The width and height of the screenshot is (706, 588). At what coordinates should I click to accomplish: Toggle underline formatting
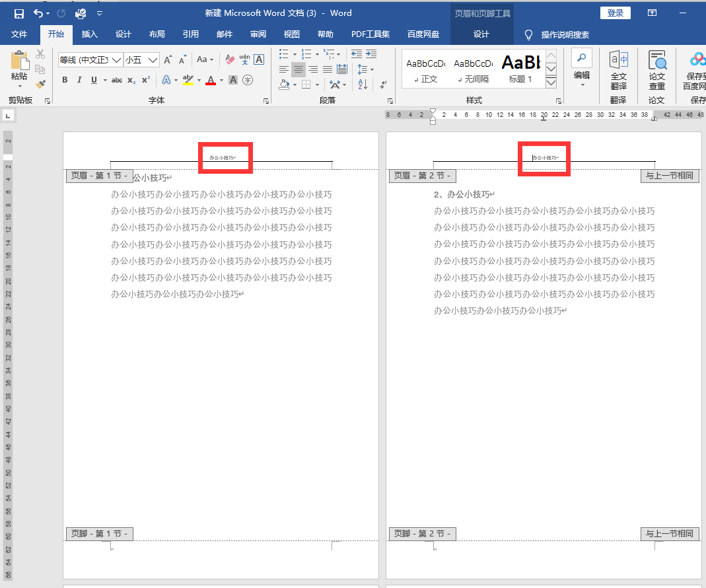pos(92,80)
